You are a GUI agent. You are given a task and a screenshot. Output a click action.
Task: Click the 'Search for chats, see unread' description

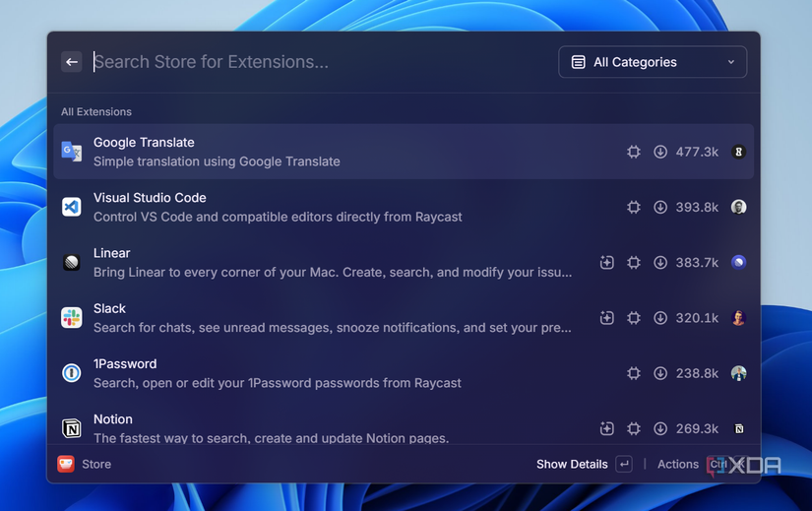coord(333,328)
